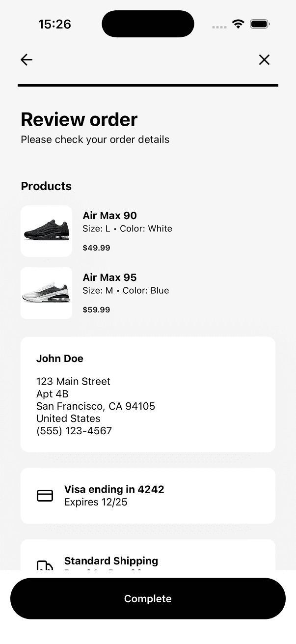Tap the Wi-Fi icon in the status bar
The width and height of the screenshot is (296, 644).
238,23
